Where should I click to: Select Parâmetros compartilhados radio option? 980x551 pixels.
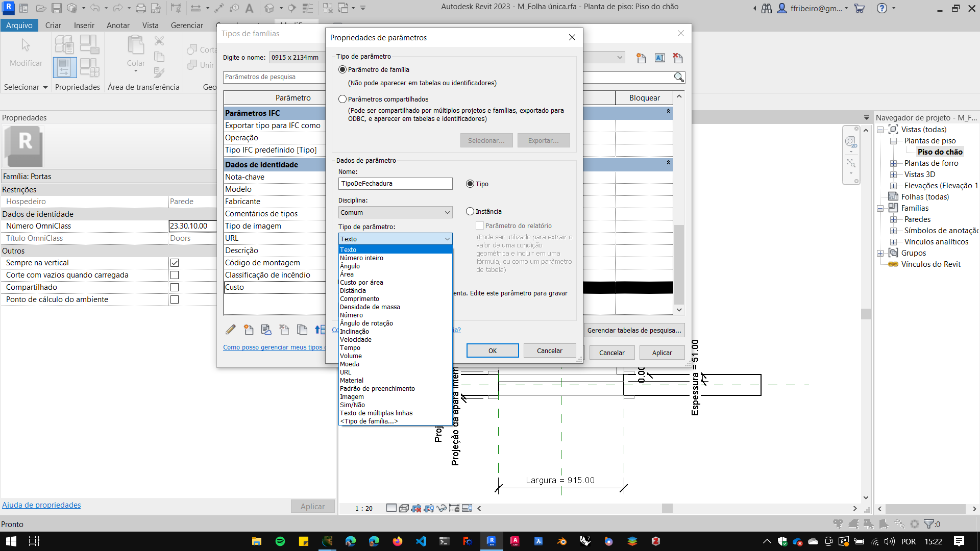coord(342,99)
